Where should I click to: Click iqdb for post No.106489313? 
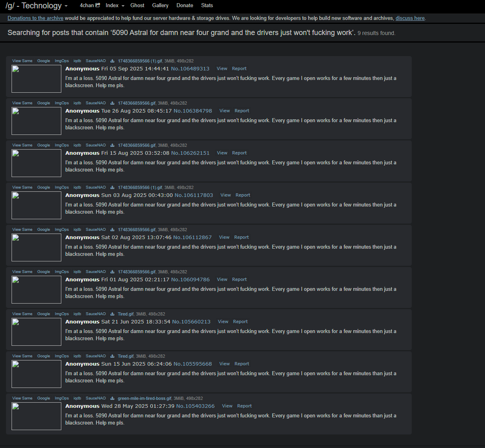(x=77, y=61)
